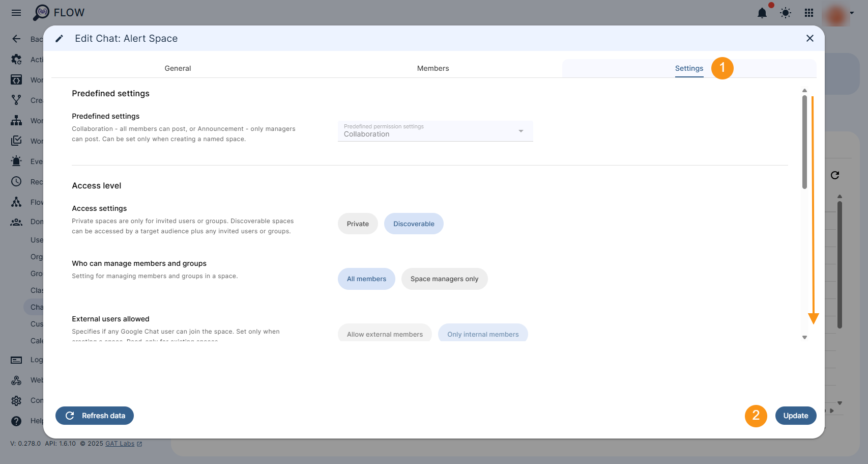Open the apps grid icon
This screenshot has width=868, height=464.
809,13
